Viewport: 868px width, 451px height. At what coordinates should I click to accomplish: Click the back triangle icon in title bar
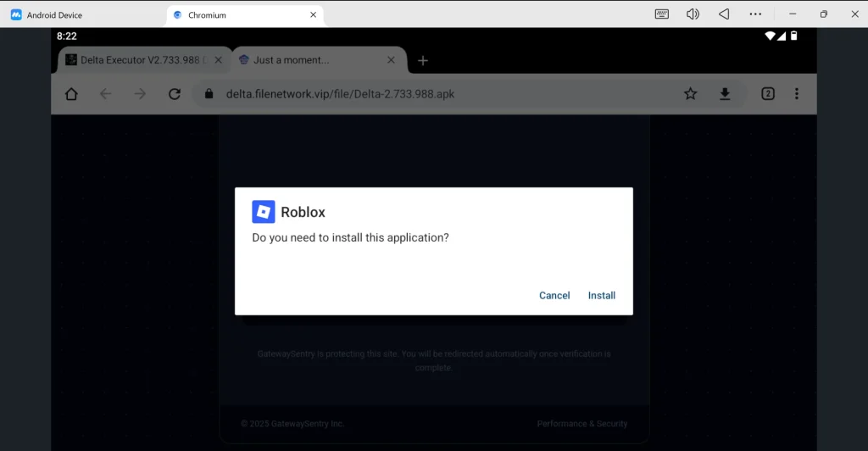(x=724, y=14)
